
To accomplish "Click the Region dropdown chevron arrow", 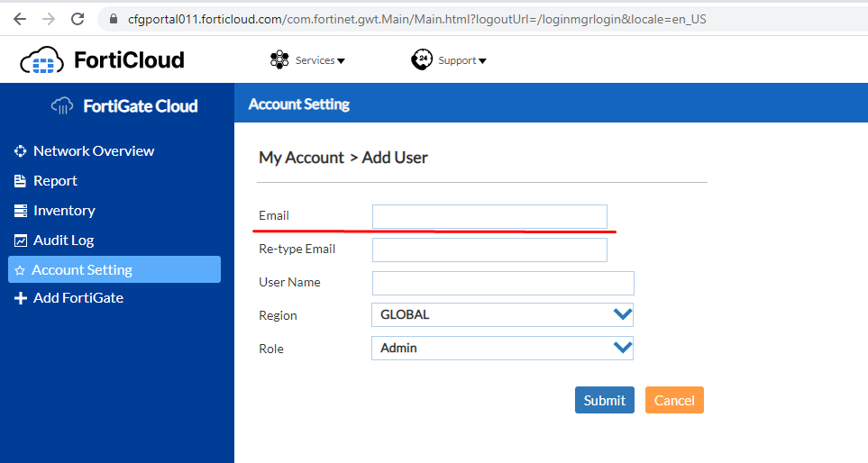I will [x=623, y=314].
